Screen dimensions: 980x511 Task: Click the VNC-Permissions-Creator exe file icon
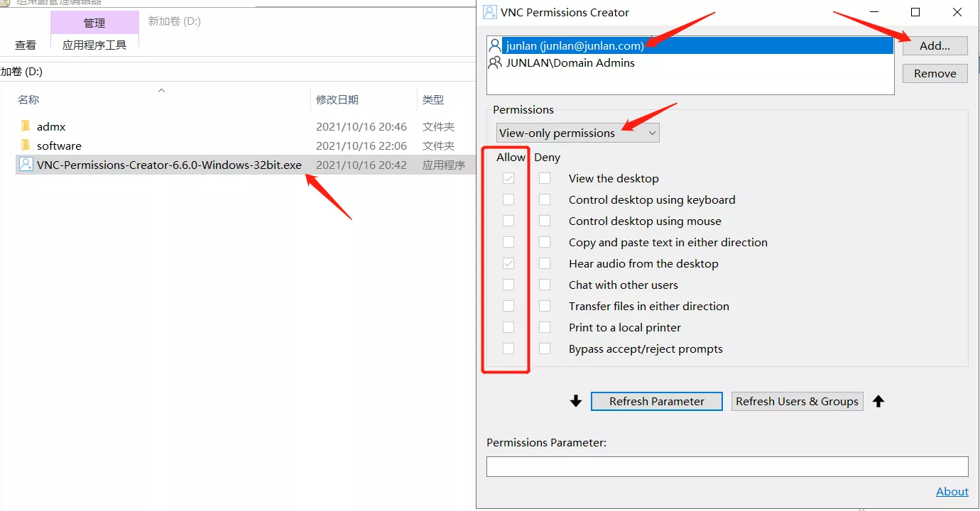pos(26,165)
